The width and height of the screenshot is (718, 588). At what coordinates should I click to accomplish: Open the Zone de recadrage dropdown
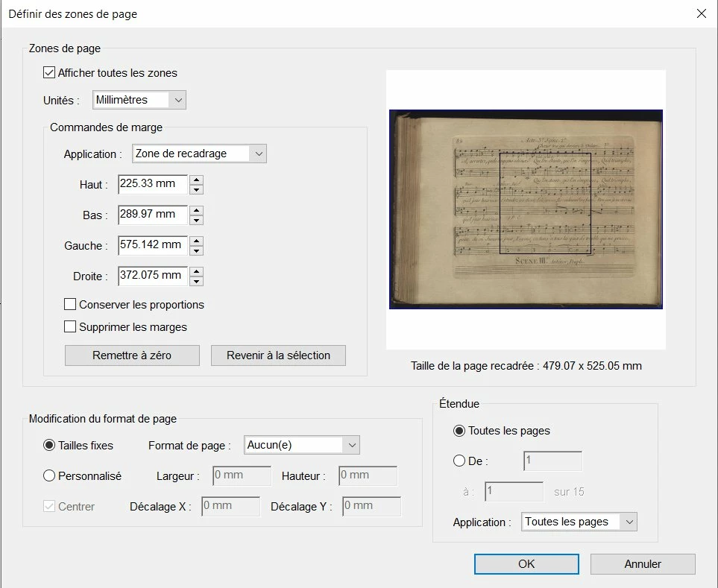[x=199, y=154]
